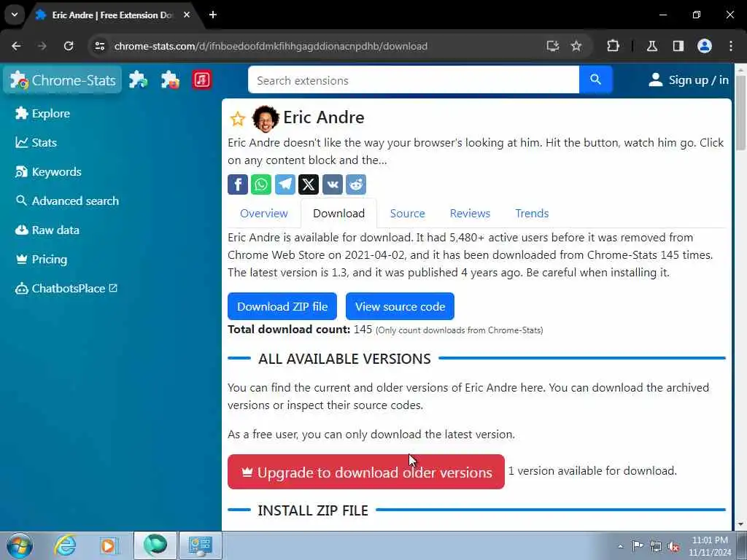Share on Reddit icon
Screen dimensions: 747x560
tap(356, 184)
